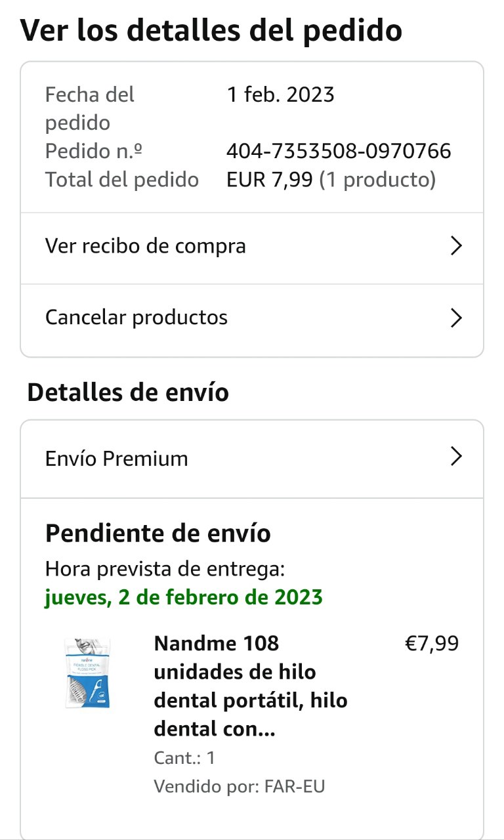Expand the Envío Premium chevron
This screenshot has width=504, height=840.
pyautogui.click(x=456, y=457)
